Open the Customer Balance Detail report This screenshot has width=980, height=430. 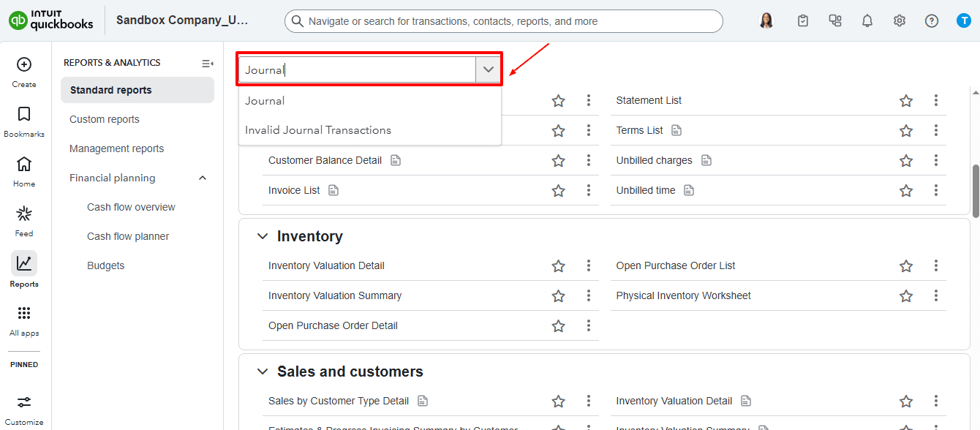tap(325, 161)
